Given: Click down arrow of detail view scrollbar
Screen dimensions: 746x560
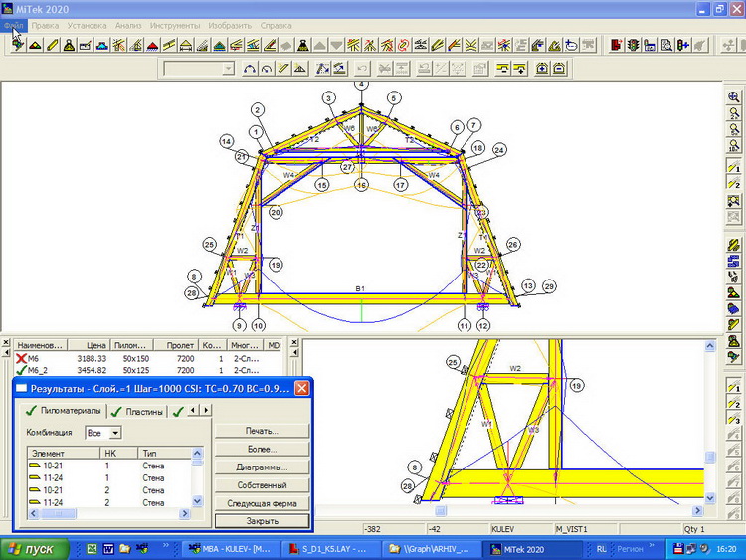Looking at the screenshot, I should (x=710, y=498).
